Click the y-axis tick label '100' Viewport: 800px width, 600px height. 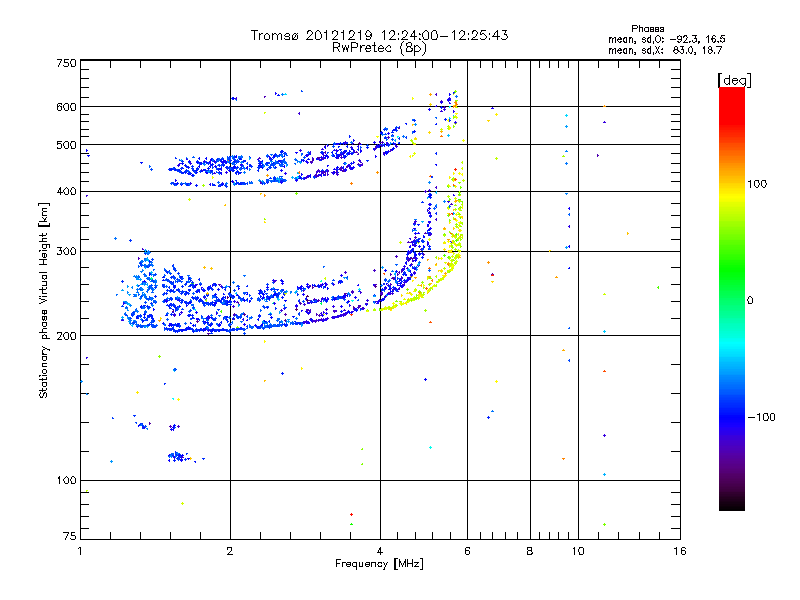pyautogui.click(x=66, y=480)
